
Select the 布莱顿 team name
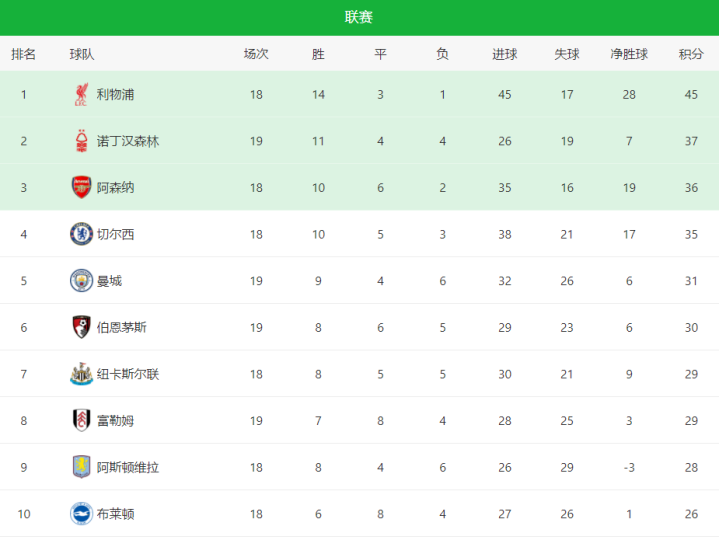tap(115, 514)
